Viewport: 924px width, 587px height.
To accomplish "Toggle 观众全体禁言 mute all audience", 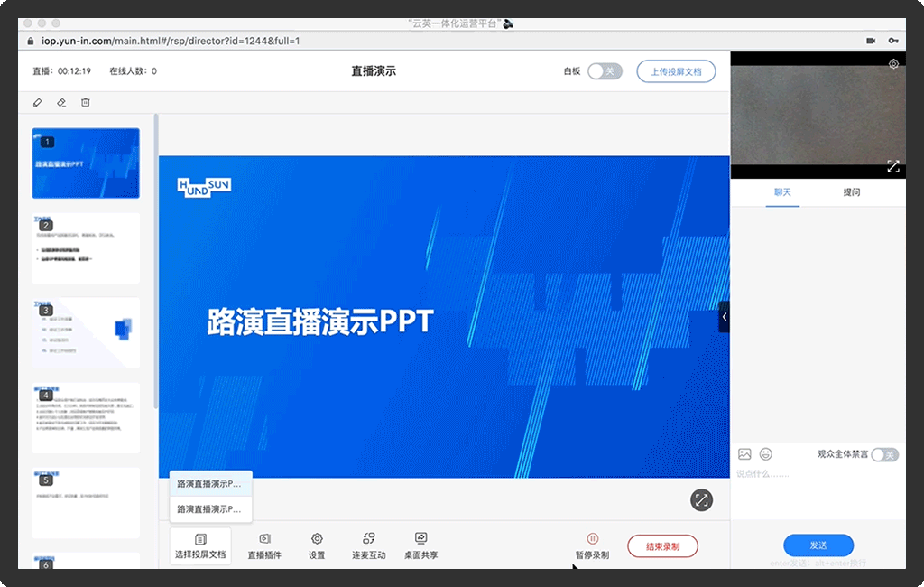I will coord(884,454).
